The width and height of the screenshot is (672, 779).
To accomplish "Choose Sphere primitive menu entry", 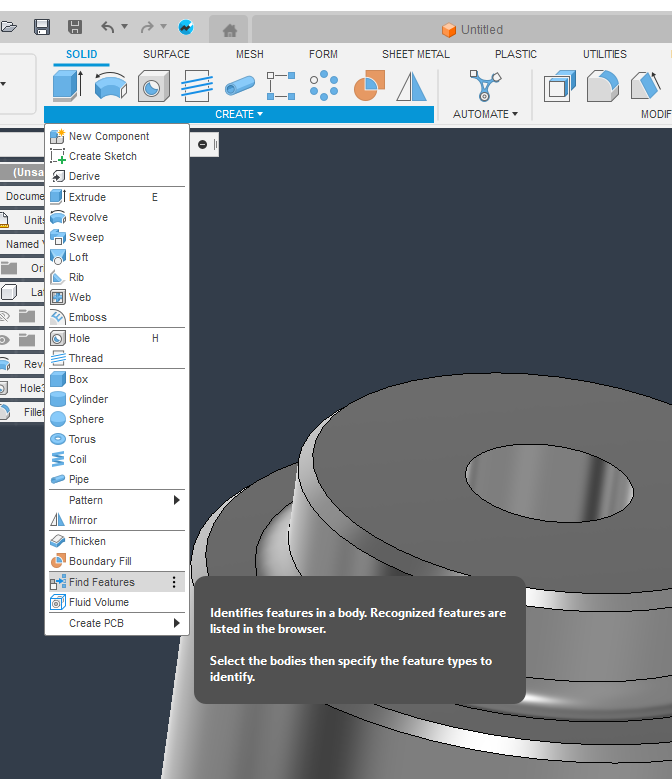I will coord(117,419).
